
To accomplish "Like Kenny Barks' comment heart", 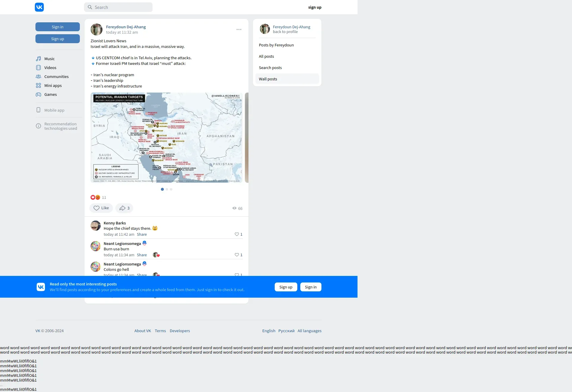I will coord(237,234).
